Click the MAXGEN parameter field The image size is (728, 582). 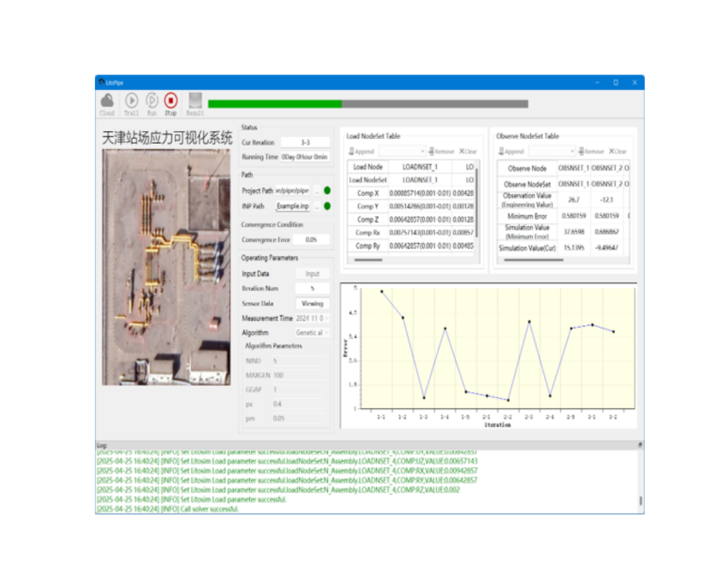tap(299, 376)
